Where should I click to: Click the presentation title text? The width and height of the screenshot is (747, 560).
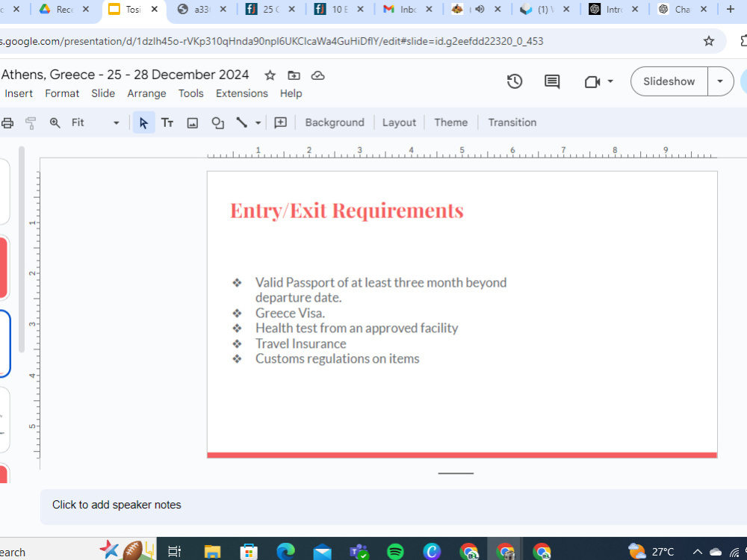125,75
